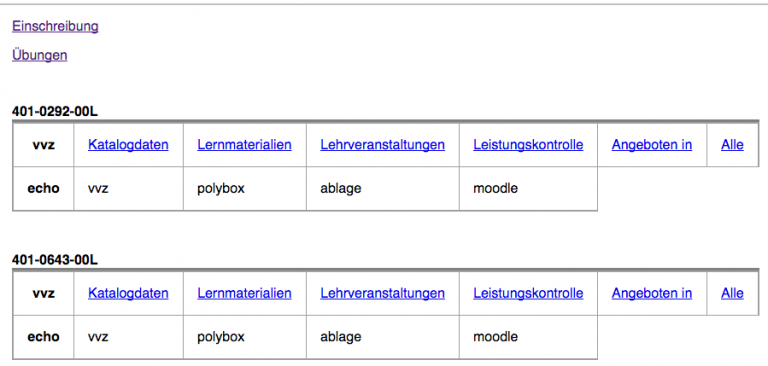The height and width of the screenshot is (366, 768).
Task: Select the moodle cell in 401-0292-00L table
Action: tap(528, 189)
